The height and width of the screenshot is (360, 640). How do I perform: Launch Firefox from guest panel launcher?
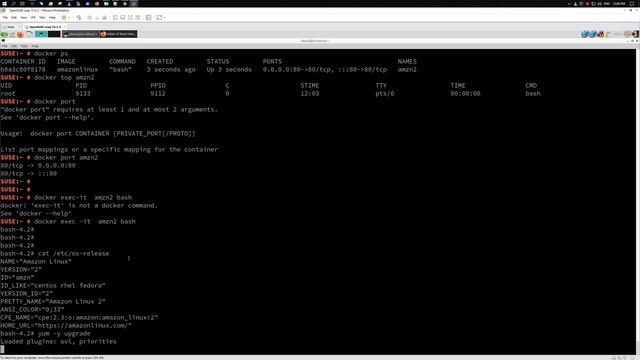tap(20, 34)
